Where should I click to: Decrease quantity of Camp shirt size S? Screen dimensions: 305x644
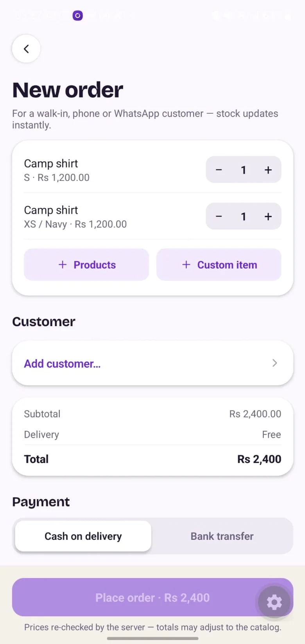219,170
